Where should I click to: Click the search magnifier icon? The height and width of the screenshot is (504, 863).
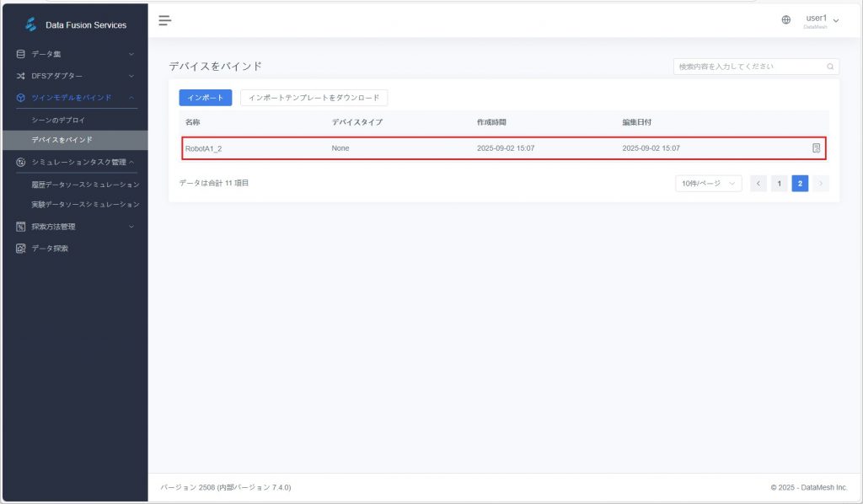[830, 67]
